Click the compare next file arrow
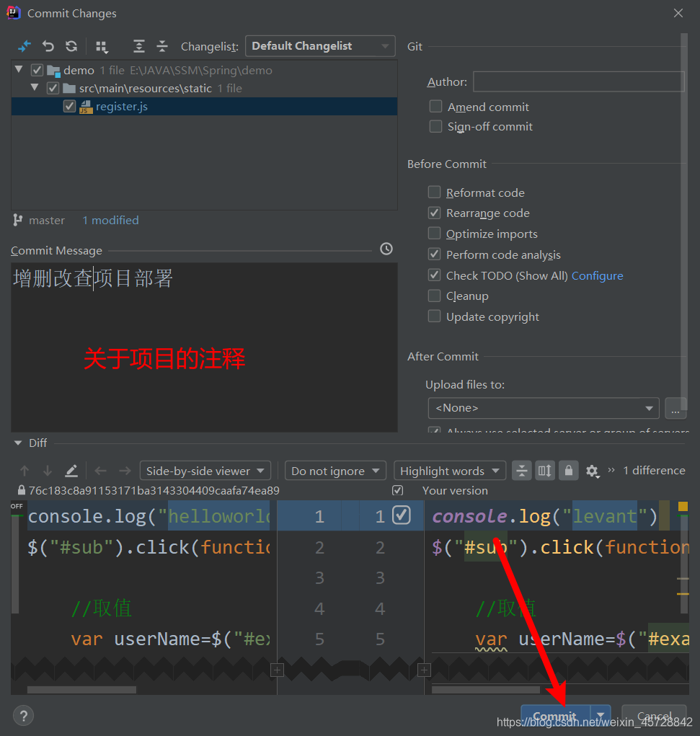The width and height of the screenshot is (700, 736). pyautogui.click(x=125, y=470)
